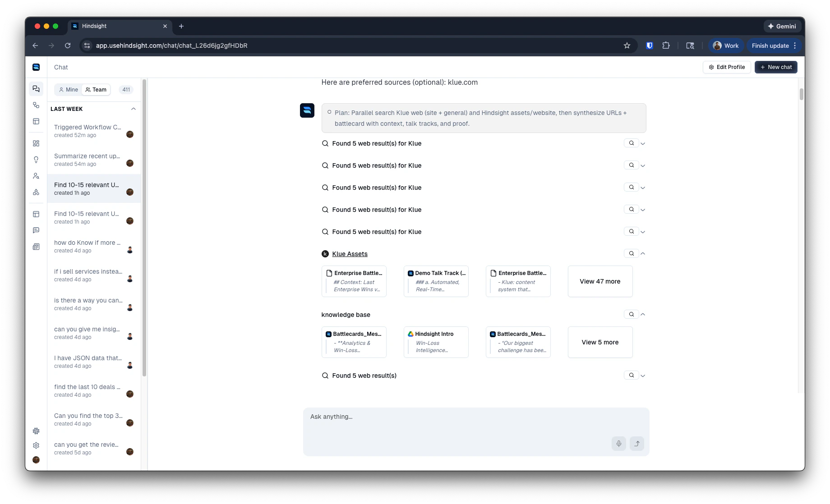Open the insights lightbulb icon
Screen dimensions: 830x504
[36, 160]
